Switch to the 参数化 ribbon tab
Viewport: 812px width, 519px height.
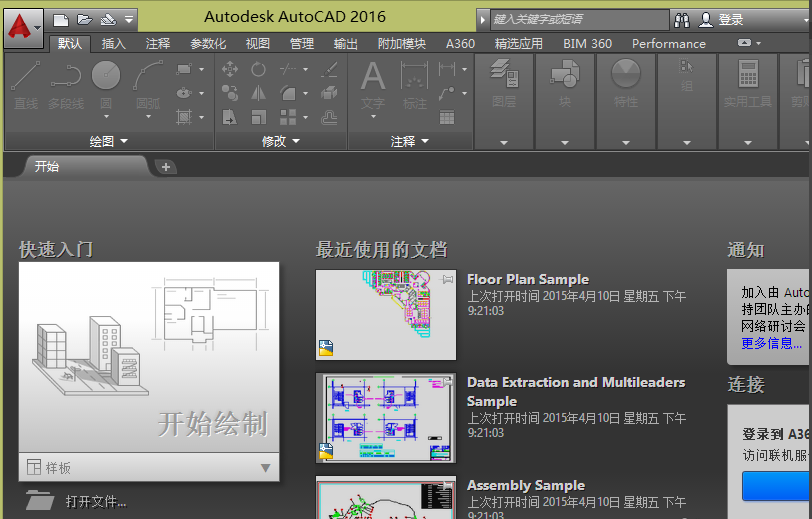208,44
